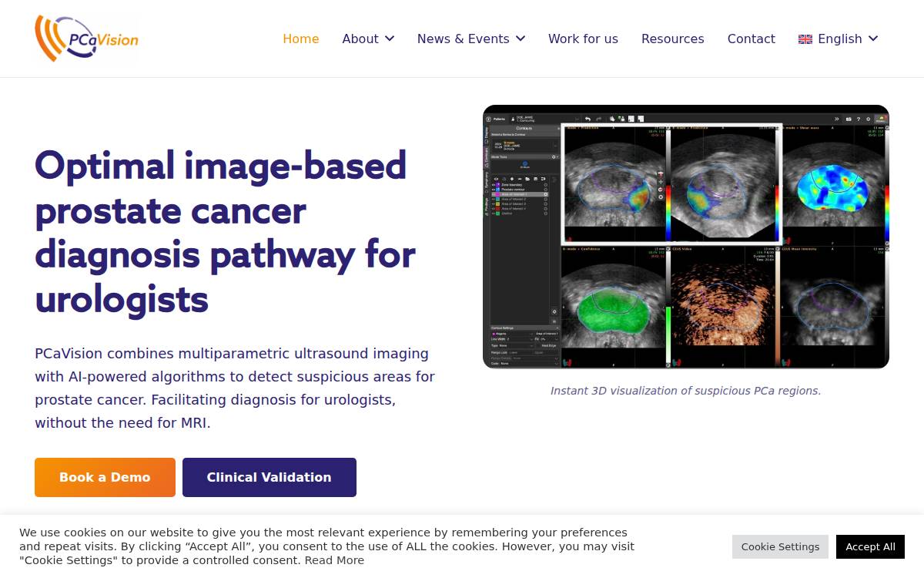
Task: Click the caption "Instant 3D visualization of suspicious PCa regions."
Action: tap(686, 391)
